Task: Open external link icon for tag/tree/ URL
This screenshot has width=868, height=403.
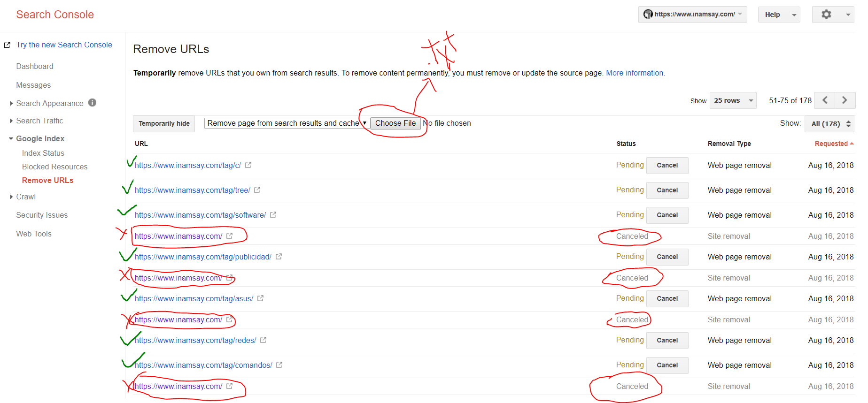Action: pos(257,190)
